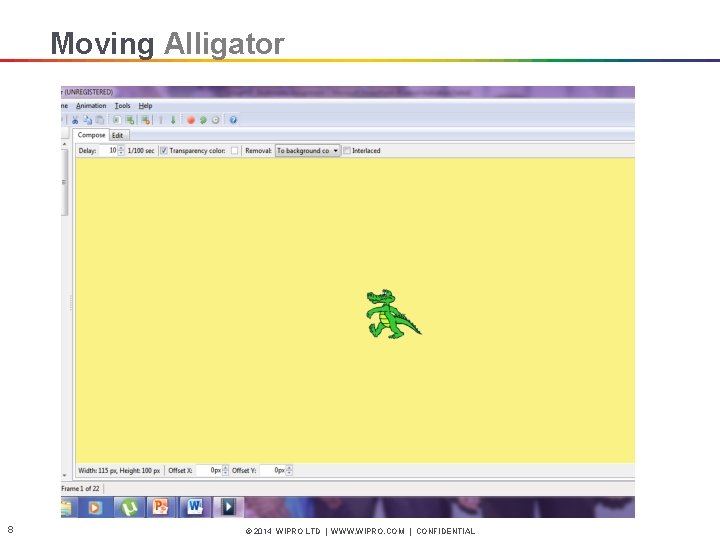
Task: Click the green move frame down arrow
Action: click(173, 120)
